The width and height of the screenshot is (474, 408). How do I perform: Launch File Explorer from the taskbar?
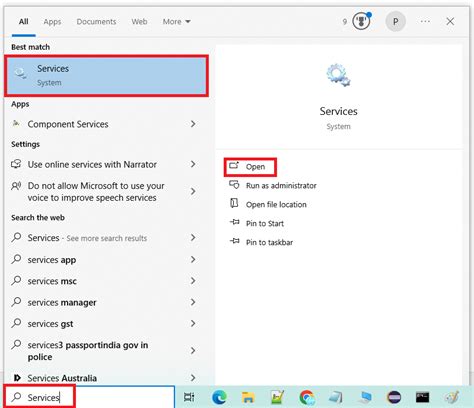tap(248, 397)
